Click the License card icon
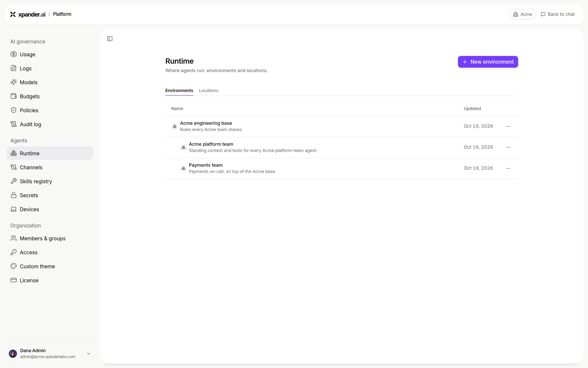Image resolution: width=588 pixels, height=368 pixels. (x=14, y=280)
